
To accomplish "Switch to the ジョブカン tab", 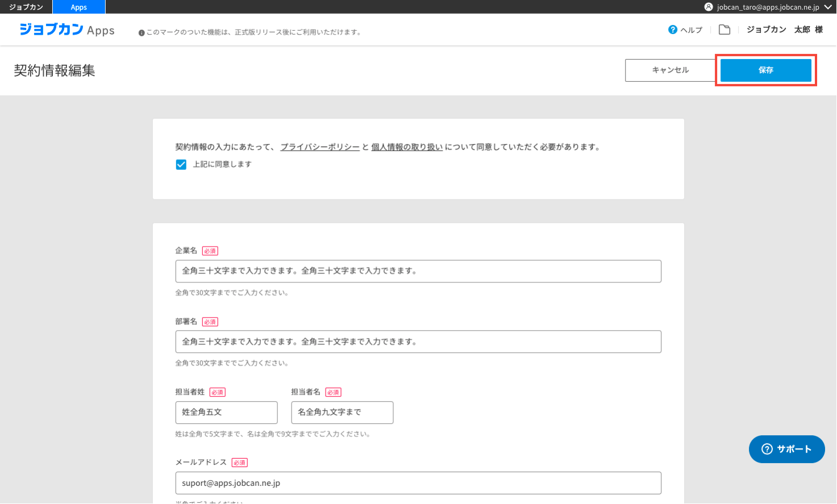I will tap(26, 7).
